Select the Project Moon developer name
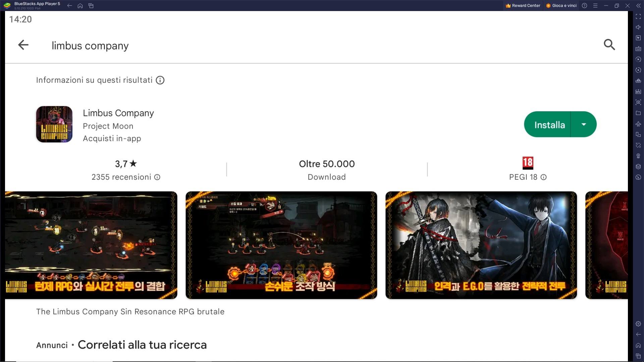This screenshot has height=362, width=644. (x=108, y=126)
